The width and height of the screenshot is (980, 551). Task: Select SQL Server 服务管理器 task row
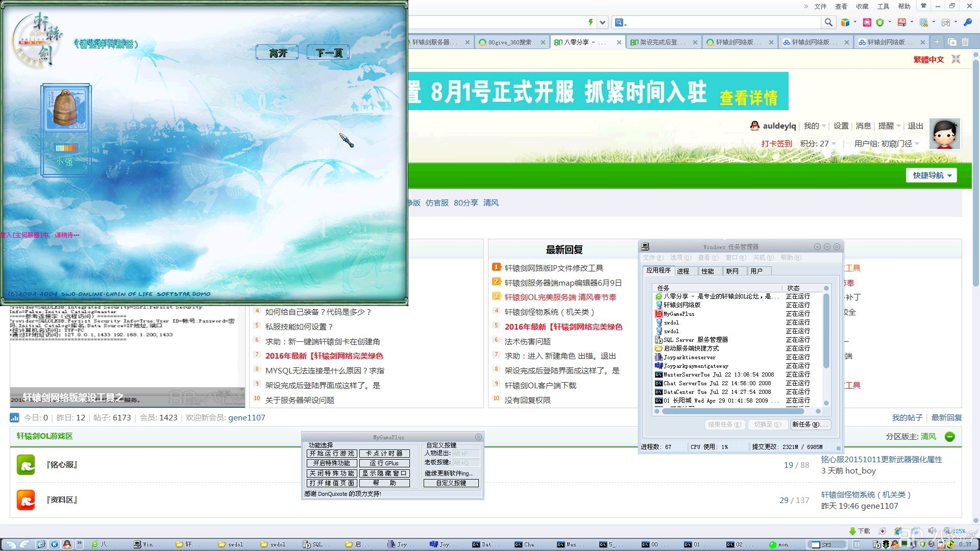click(737, 340)
